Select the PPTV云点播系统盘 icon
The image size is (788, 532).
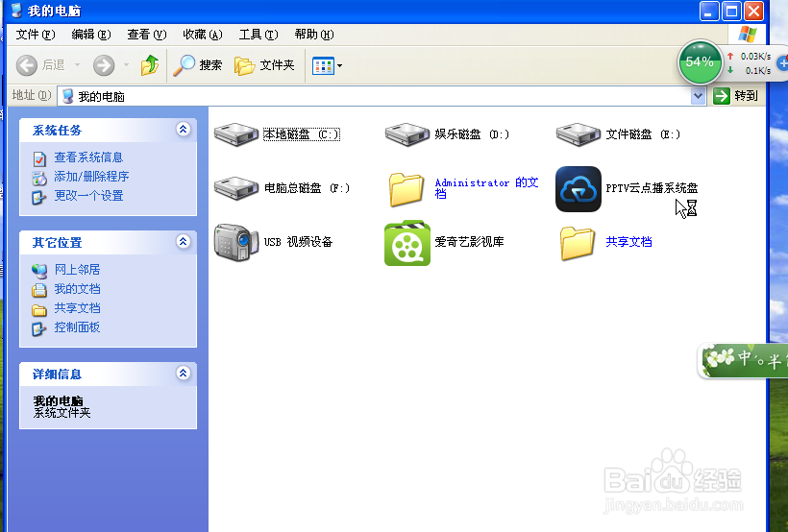pos(578,189)
